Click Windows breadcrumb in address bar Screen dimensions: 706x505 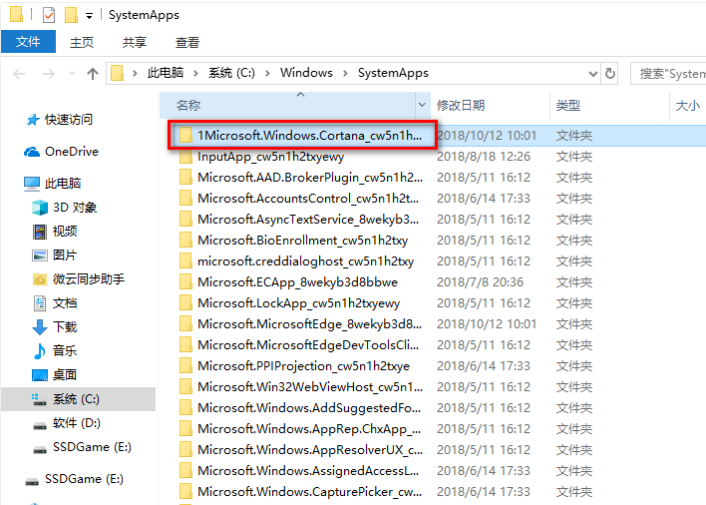coord(306,73)
